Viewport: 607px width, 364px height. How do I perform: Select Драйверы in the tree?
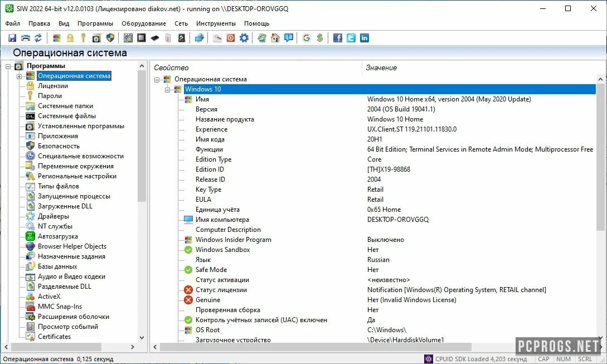[x=54, y=216]
